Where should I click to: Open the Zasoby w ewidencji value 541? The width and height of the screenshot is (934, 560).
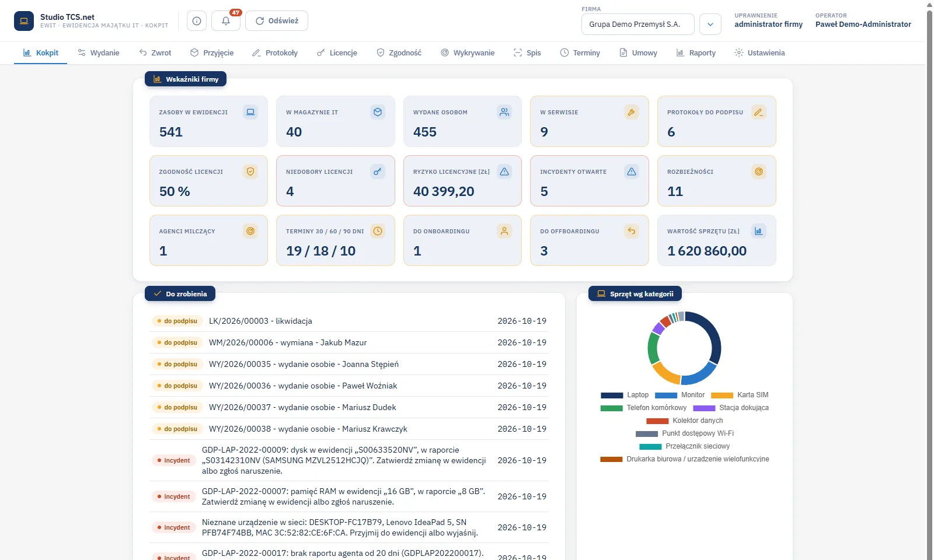pos(171,132)
